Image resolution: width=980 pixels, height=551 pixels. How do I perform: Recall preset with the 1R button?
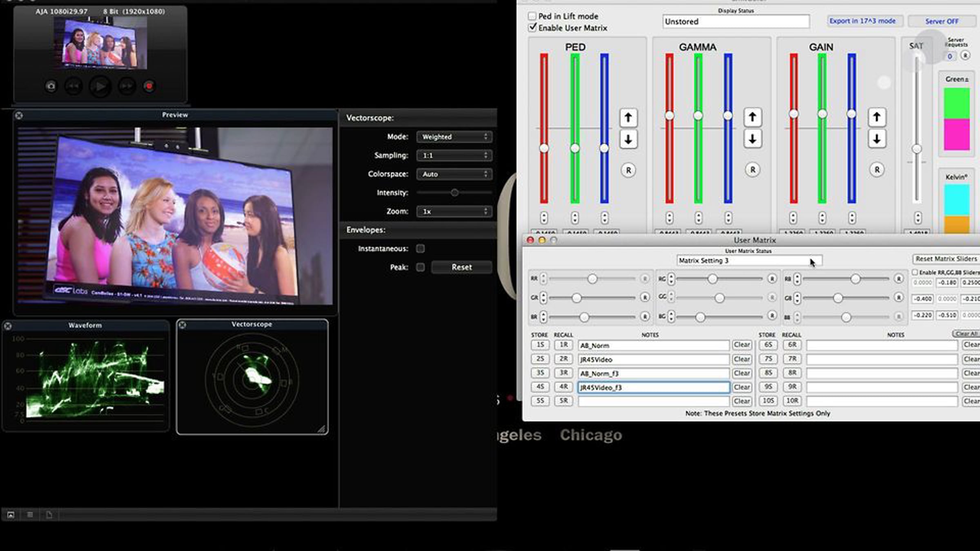click(x=563, y=345)
